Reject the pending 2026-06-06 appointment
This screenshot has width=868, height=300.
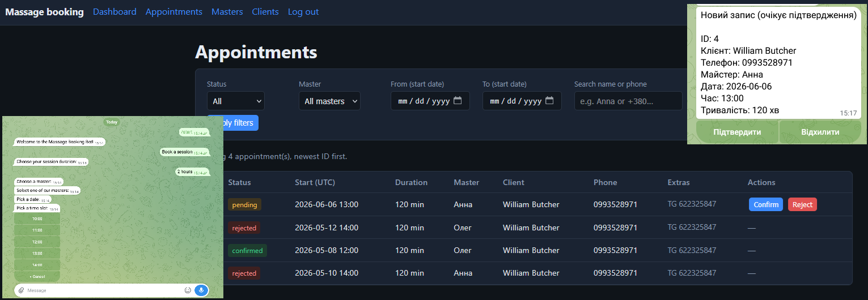(x=802, y=204)
